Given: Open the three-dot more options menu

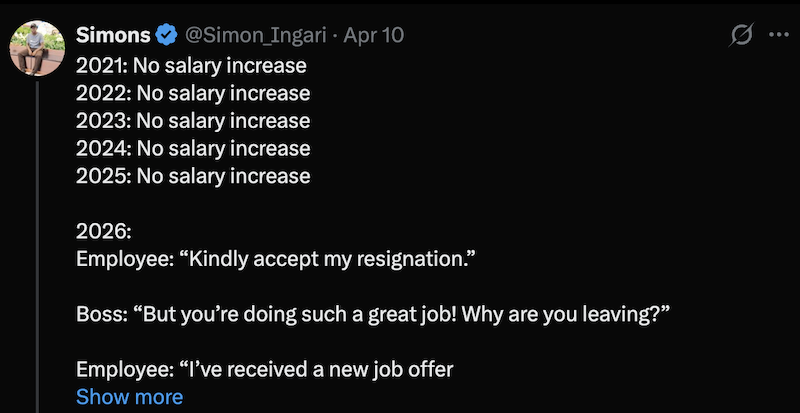Looking at the screenshot, I should 778,35.
